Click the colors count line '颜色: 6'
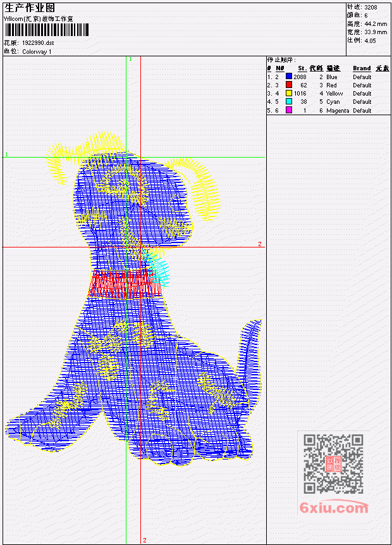This screenshot has width=392, height=545. pyautogui.click(x=357, y=15)
